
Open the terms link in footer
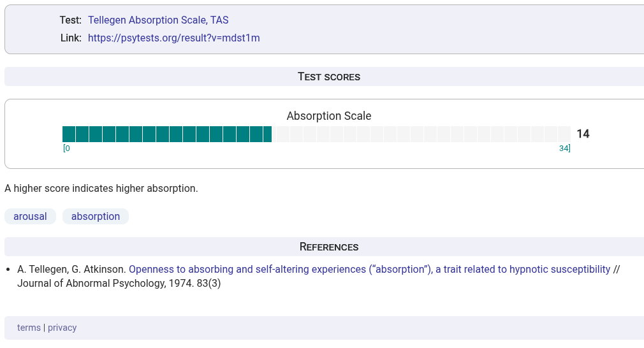(x=29, y=328)
